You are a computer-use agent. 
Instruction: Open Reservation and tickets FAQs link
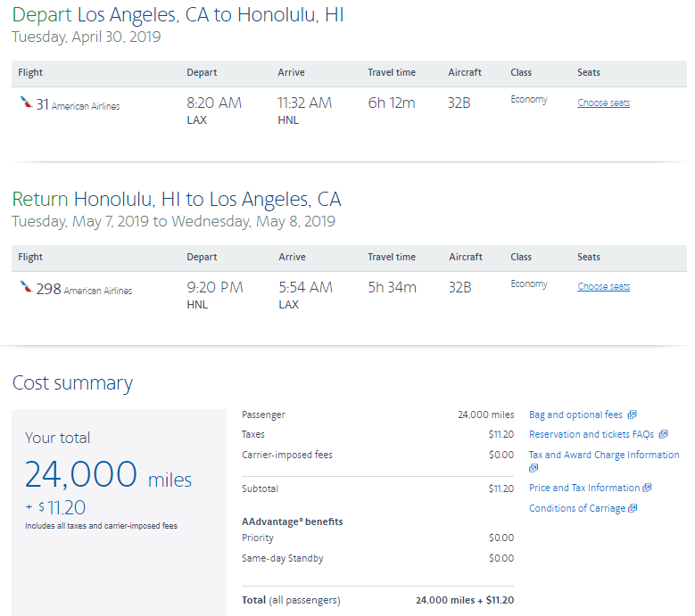click(x=591, y=435)
